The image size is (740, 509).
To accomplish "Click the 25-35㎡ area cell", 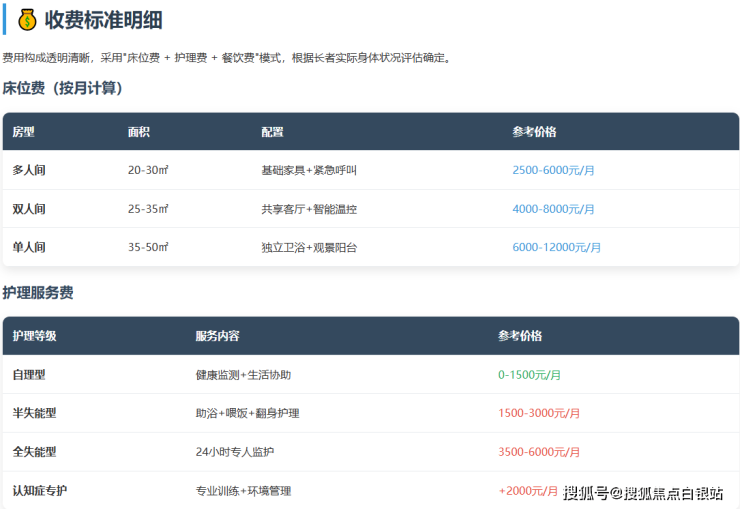I will pyautogui.click(x=148, y=209).
